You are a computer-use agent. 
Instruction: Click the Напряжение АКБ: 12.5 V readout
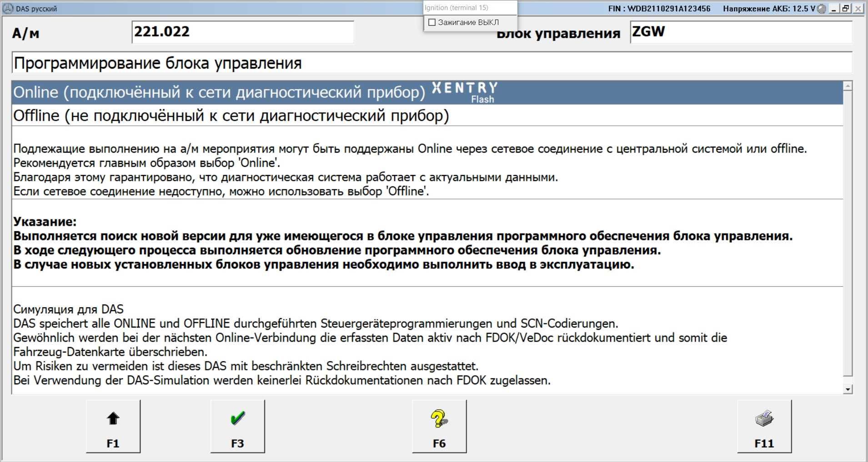point(769,9)
